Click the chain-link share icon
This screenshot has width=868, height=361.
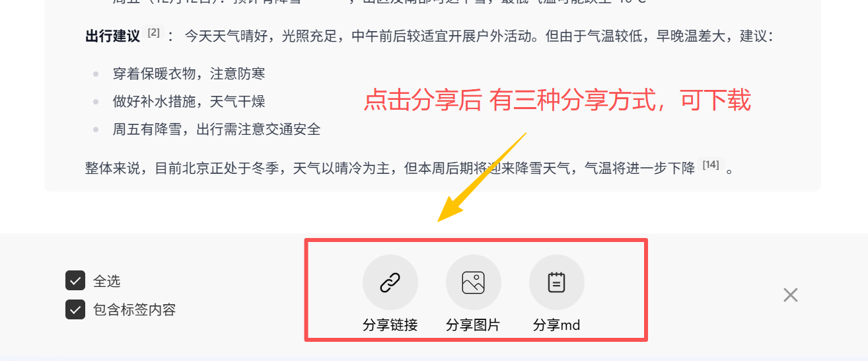click(x=390, y=283)
